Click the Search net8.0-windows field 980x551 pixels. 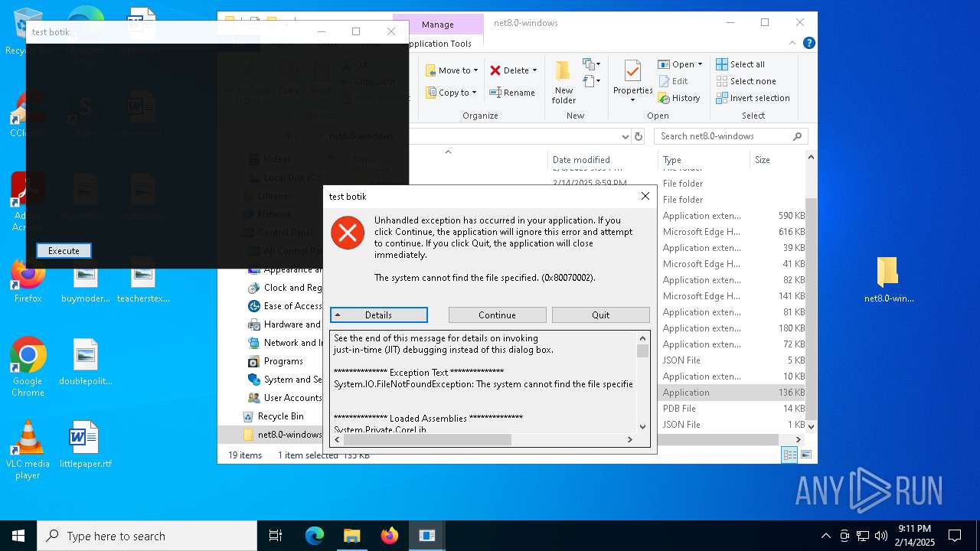point(732,136)
